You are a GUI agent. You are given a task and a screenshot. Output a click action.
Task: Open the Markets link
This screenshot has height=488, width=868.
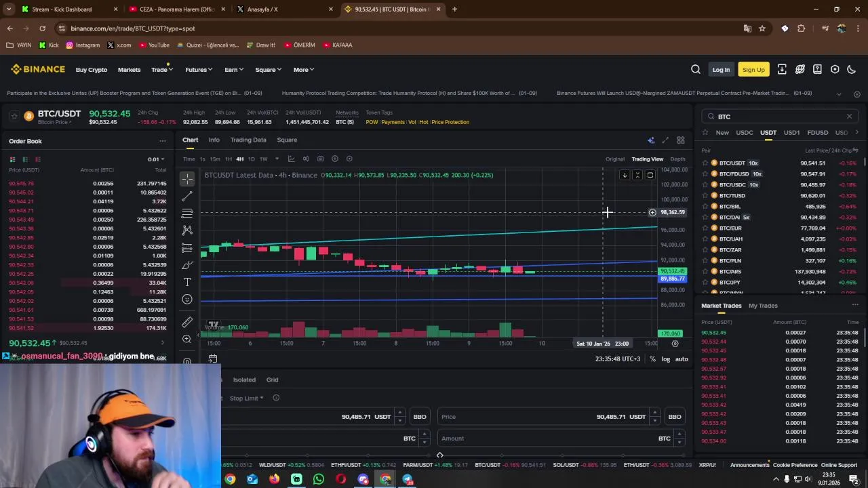(x=129, y=70)
